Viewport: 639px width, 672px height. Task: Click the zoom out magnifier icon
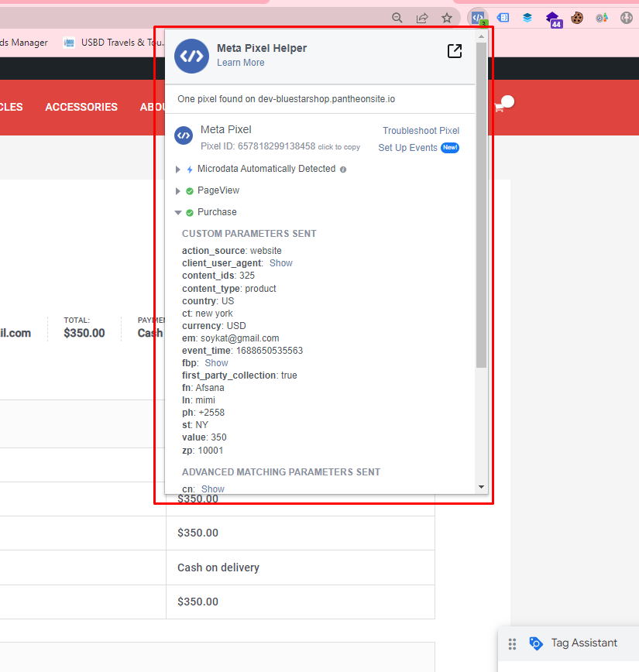(397, 18)
